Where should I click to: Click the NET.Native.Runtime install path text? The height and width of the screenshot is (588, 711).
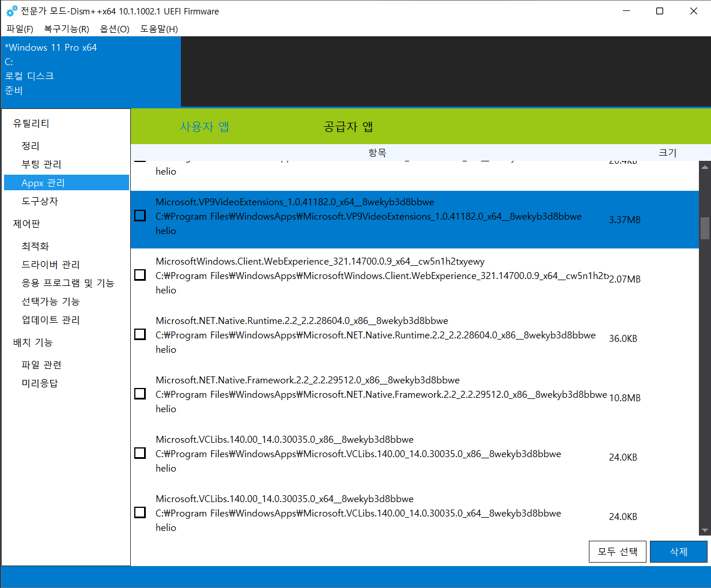376,335
